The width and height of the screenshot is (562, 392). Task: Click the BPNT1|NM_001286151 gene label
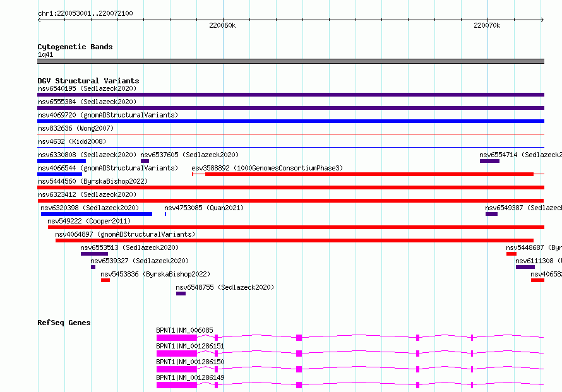[190, 346]
